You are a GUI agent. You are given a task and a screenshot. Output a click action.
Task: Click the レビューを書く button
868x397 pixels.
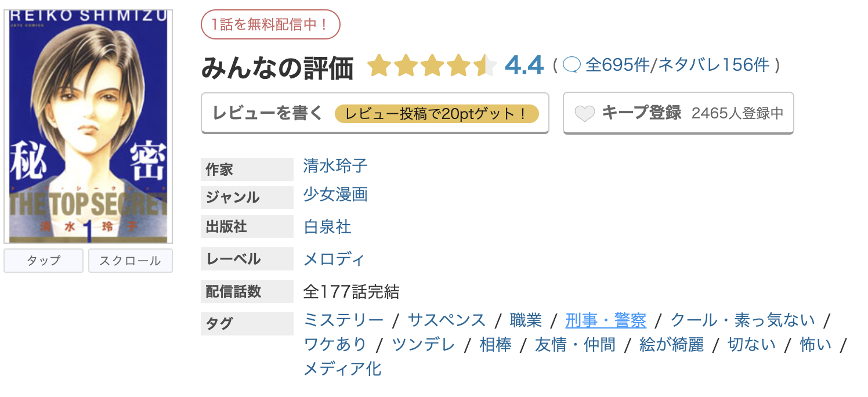[374, 113]
